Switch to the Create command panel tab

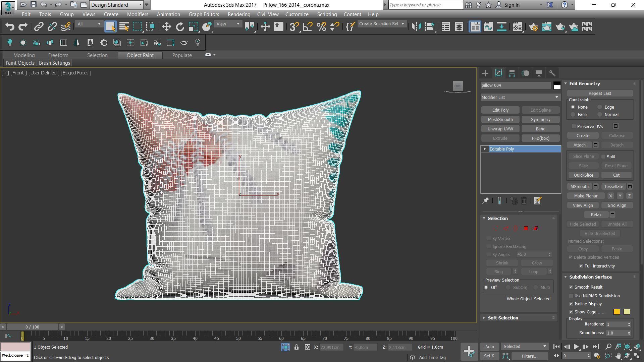click(485, 73)
